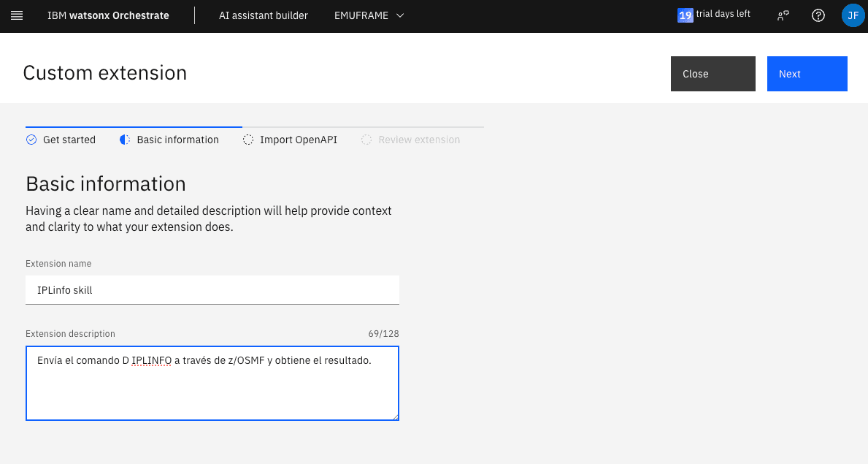The image size is (868, 464).
Task: Click inside the Extension description textarea
Action: (x=212, y=391)
